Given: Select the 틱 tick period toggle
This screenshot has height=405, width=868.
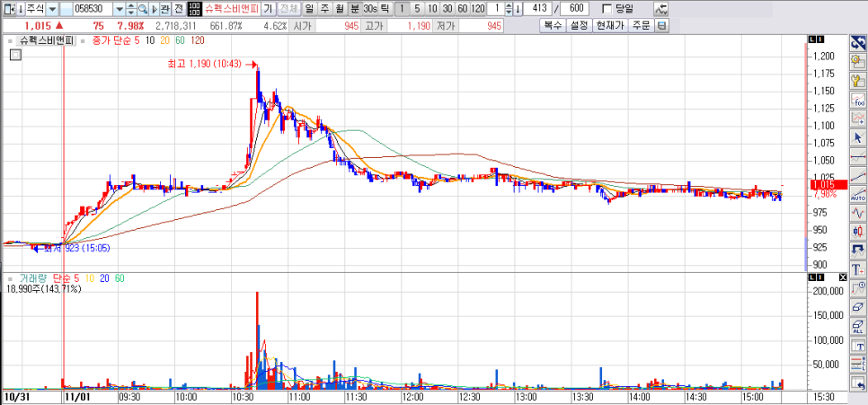Looking at the screenshot, I should pyautogui.click(x=385, y=9).
